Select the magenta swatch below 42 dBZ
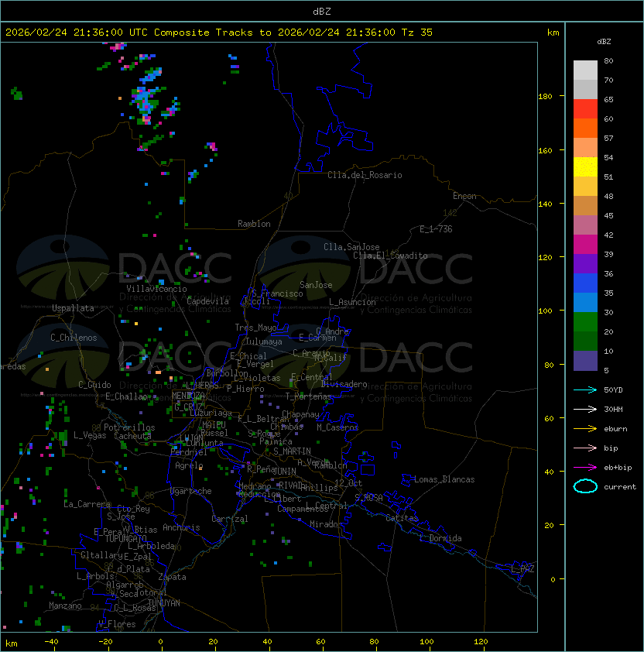644x652 pixels. coord(585,245)
